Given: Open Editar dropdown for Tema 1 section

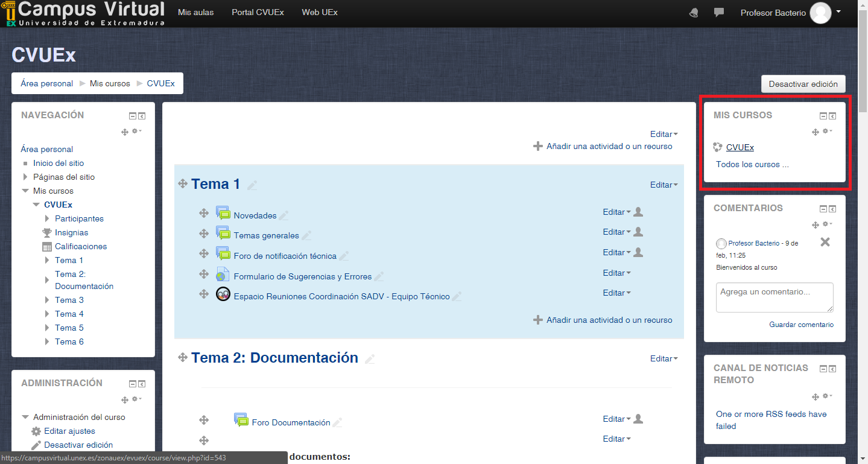Looking at the screenshot, I should 664,185.
